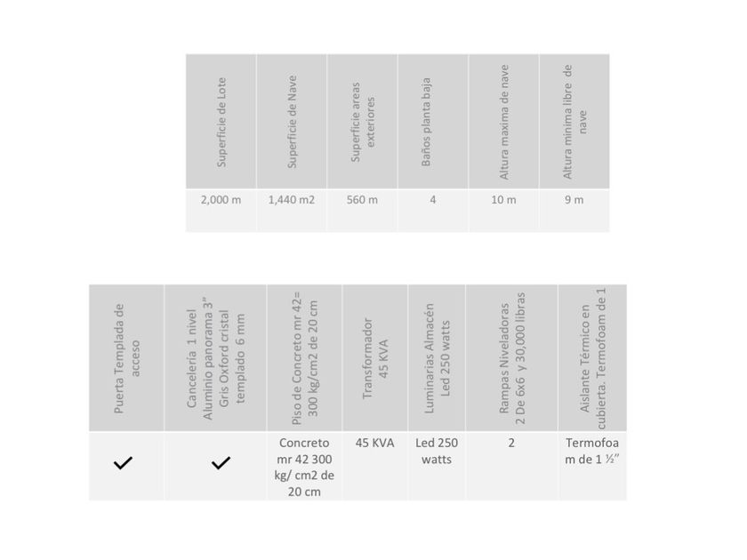This screenshot has width=747, height=560.
Task: Click the "2,000 m" value cell
Action: coord(221,199)
